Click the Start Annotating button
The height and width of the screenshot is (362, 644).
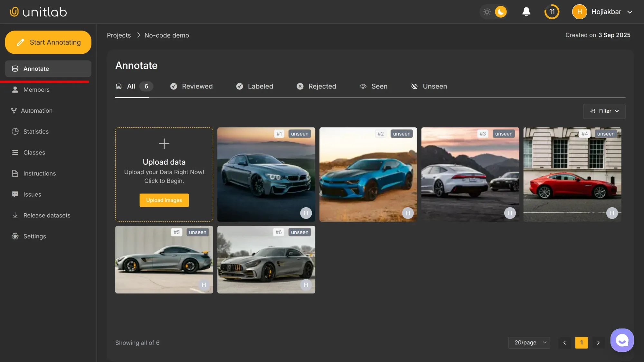[48, 42]
